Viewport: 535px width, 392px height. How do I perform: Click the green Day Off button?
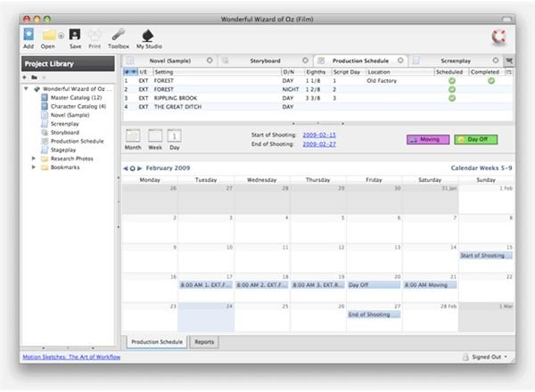click(476, 139)
